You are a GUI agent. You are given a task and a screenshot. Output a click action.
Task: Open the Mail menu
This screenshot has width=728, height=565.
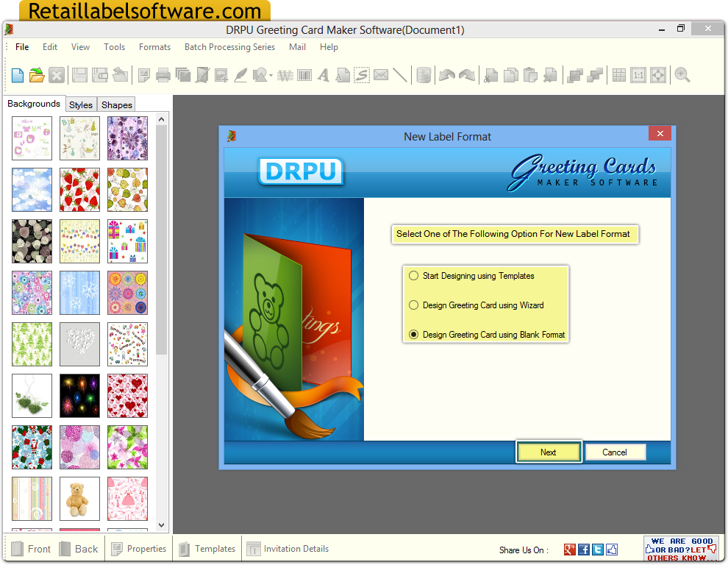[297, 47]
